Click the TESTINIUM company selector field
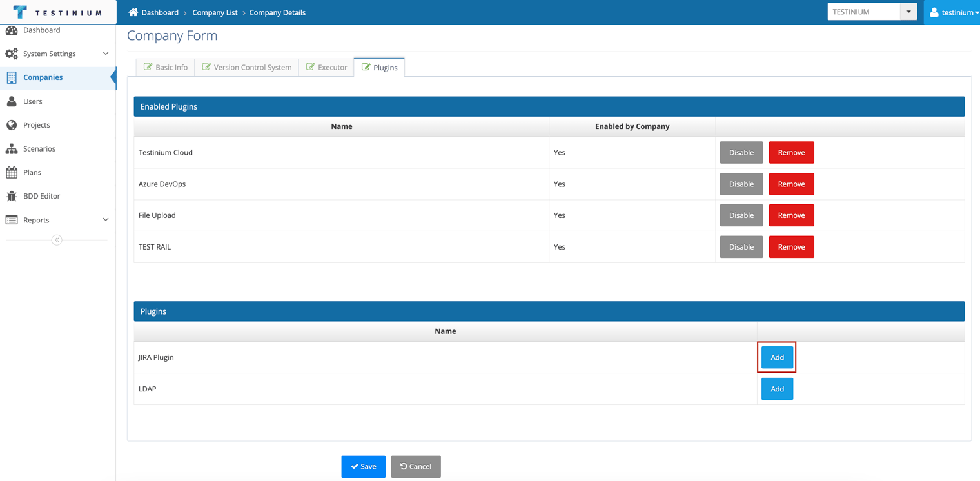 [x=864, y=12]
